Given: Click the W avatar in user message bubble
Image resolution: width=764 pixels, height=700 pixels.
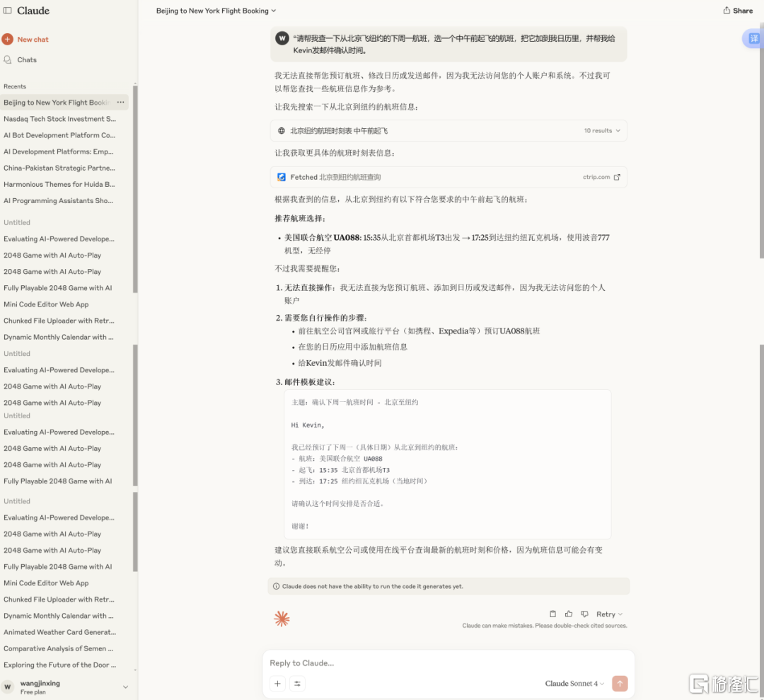Looking at the screenshot, I should pos(282,38).
